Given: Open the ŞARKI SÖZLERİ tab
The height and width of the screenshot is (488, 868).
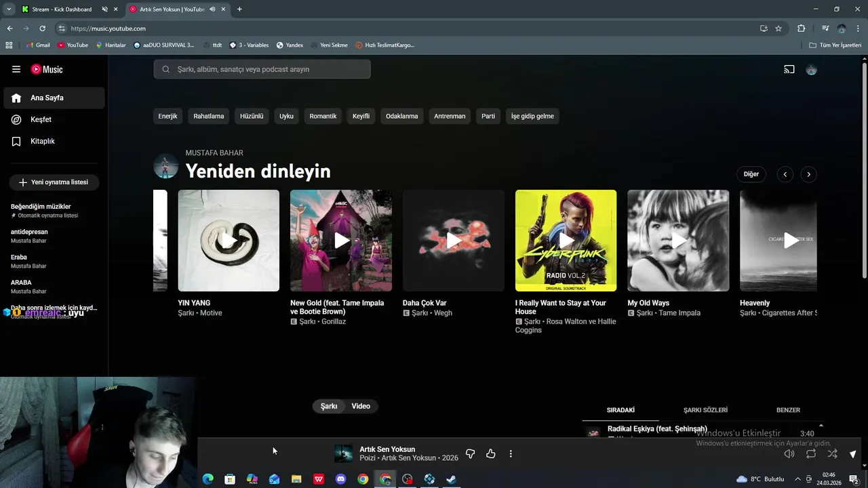Looking at the screenshot, I should (x=705, y=410).
